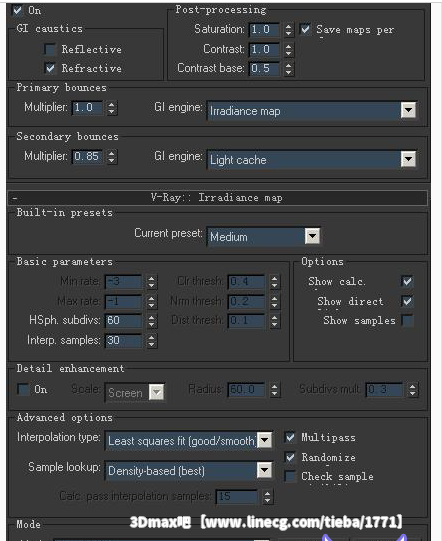Screen dimensions: 442x541
Task: Uncheck the Randomize samples option
Action: 290,457
